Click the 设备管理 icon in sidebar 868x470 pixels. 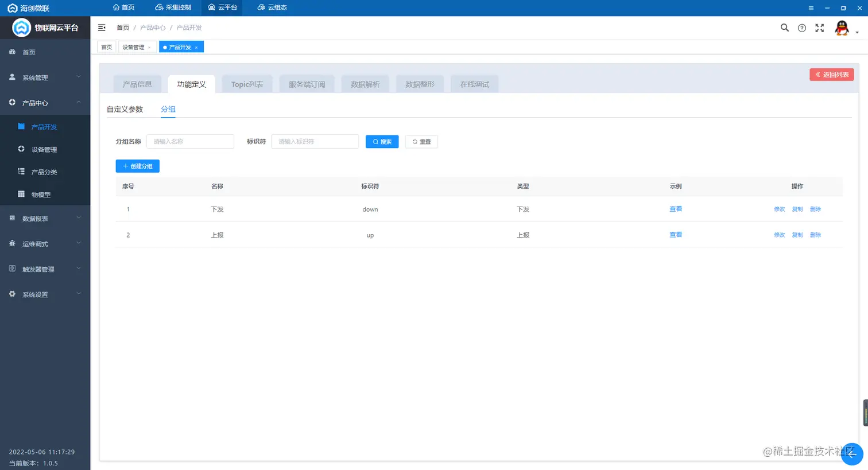[x=21, y=149]
